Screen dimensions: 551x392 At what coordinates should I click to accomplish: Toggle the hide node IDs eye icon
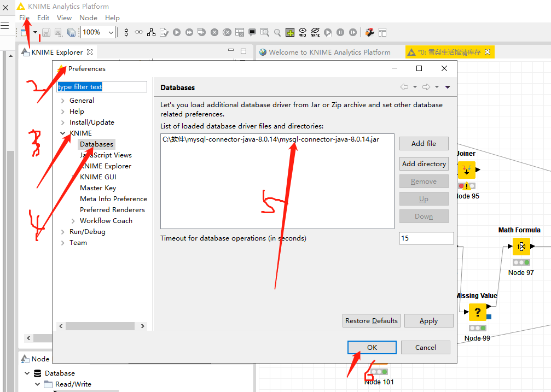(x=303, y=32)
